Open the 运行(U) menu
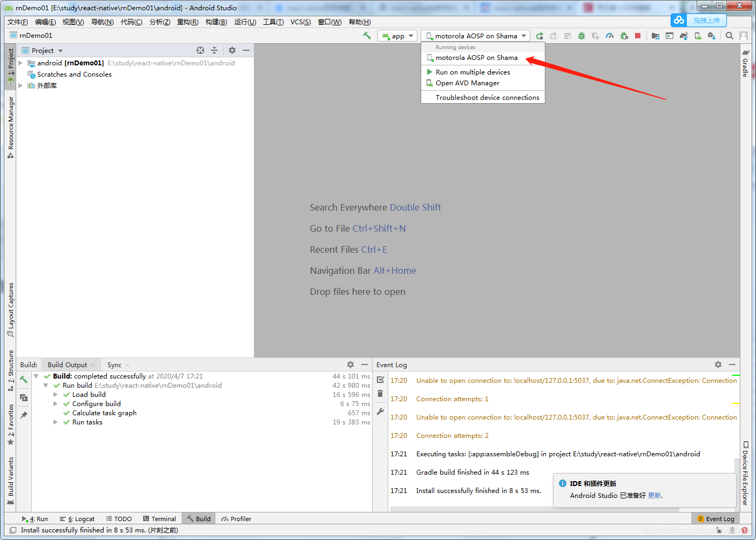The image size is (756, 540). pyautogui.click(x=245, y=22)
